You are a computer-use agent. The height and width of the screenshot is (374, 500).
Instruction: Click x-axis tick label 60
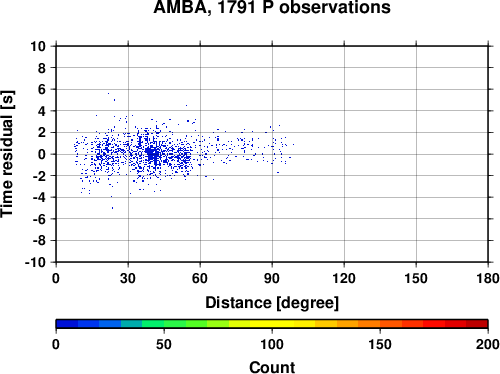[200, 278]
